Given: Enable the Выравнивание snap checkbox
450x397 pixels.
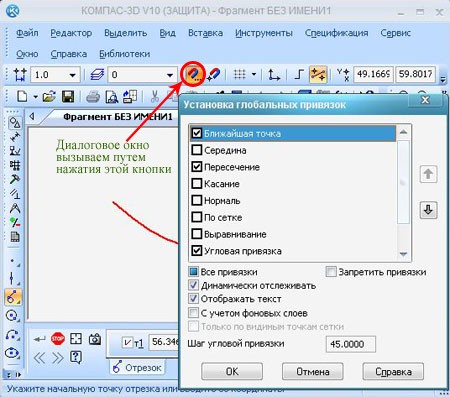Looking at the screenshot, I should (197, 234).
